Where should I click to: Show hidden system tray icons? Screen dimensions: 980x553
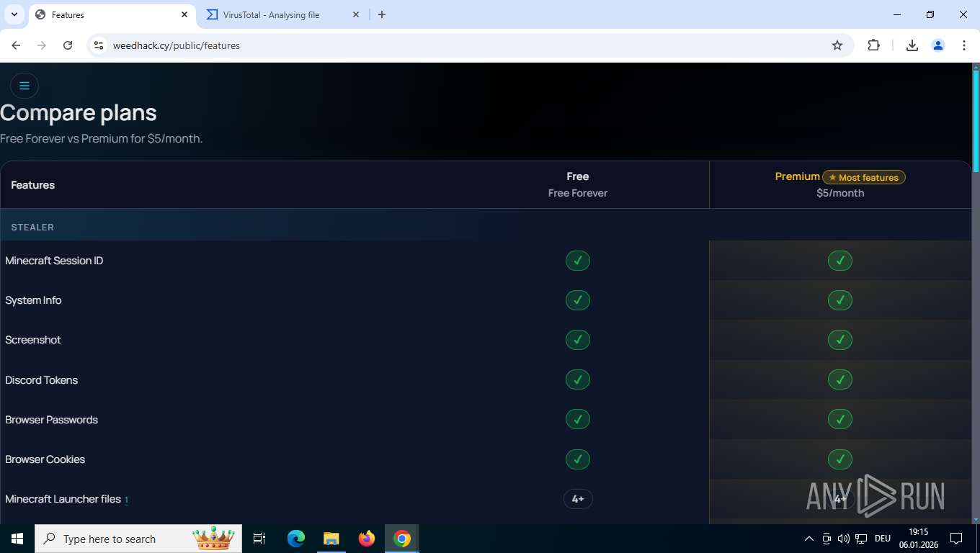click(808, 539)
